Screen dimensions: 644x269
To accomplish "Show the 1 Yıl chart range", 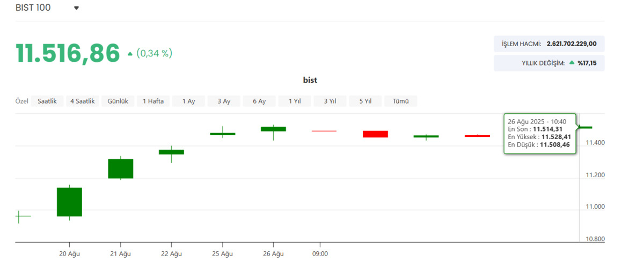I will (x=295, y=101).
